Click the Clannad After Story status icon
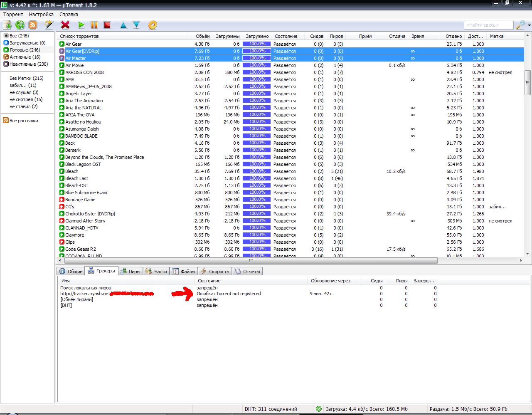The width and height of the screenshot is (532, 415). tap(62, 221)
